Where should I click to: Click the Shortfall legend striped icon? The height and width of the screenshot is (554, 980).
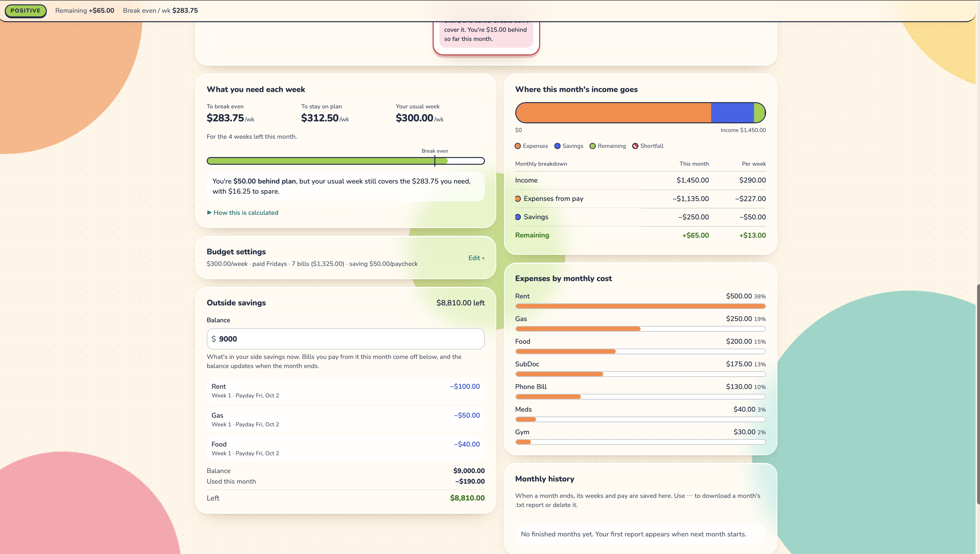coord(635,146)
